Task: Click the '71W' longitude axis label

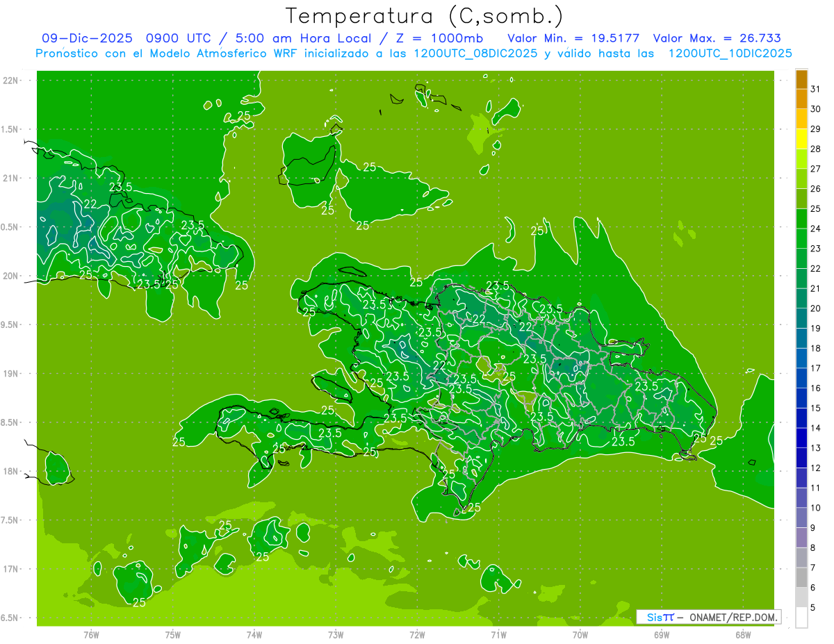Action: pyautogui.click(x=498, y=634)
